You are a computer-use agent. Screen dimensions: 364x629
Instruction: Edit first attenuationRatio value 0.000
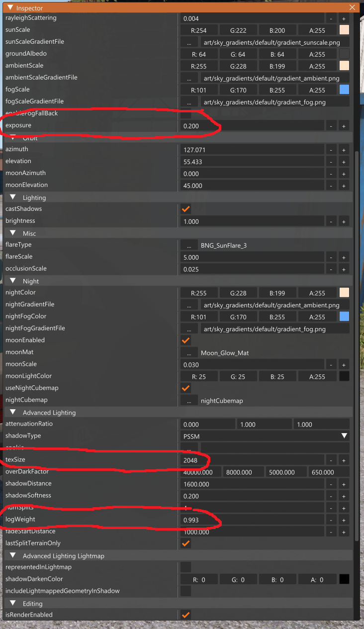pyautogui.click(x=207, y=424)
